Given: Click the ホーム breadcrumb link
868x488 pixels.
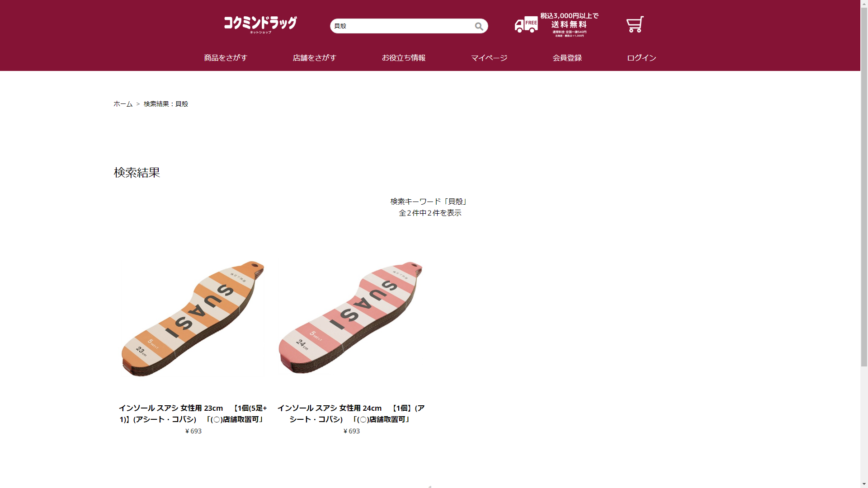Looking at the screenshot, I should click(x=123, y=104).
